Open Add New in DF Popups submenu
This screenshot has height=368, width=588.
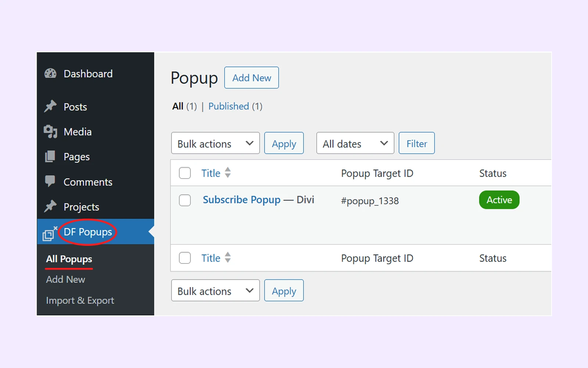point(65,280)
